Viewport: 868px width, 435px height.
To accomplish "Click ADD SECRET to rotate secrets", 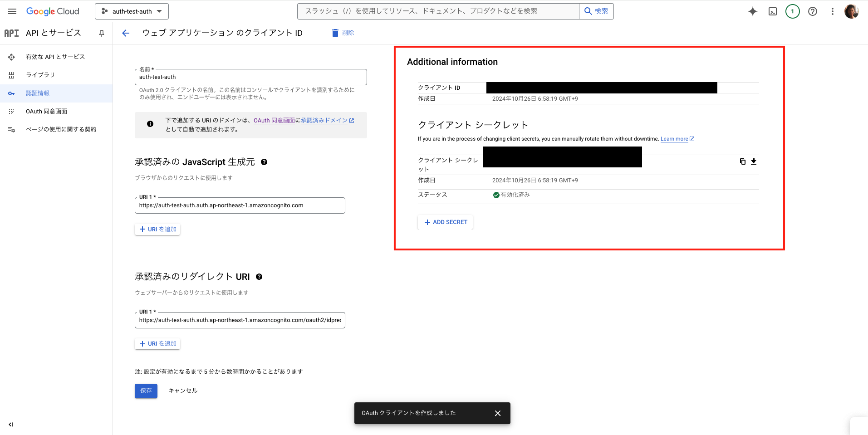I will [x=445, y=222].
